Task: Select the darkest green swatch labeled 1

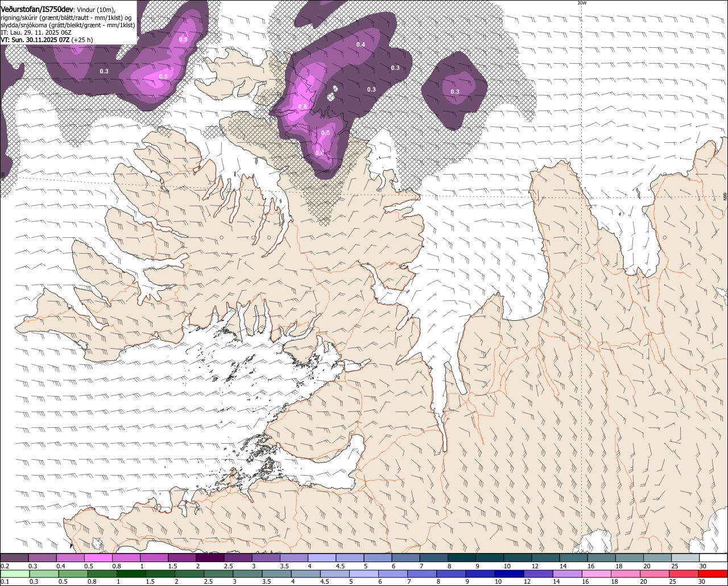Action: pos(132,574)
